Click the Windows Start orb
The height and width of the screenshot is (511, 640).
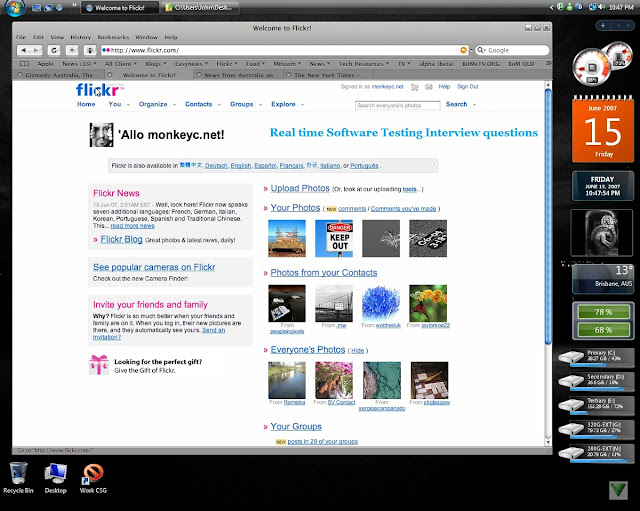[15, 7]
